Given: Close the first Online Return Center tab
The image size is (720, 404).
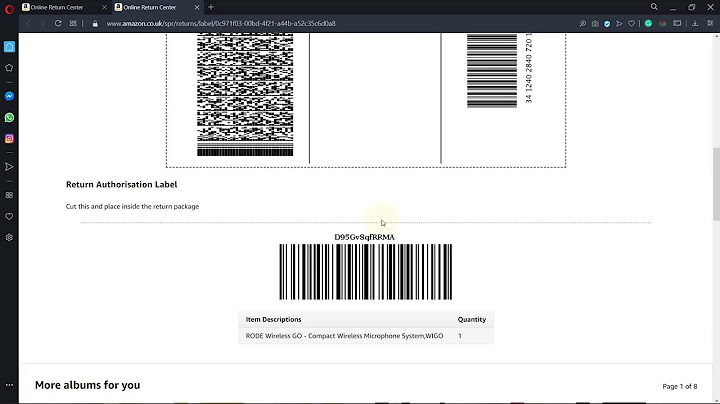Looking at the screenshot, I should (104, 7).
